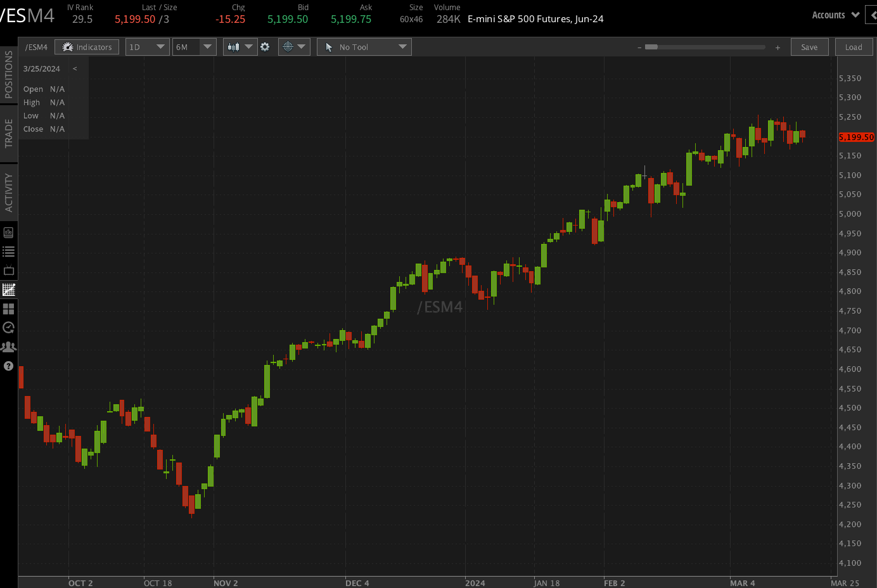
Task: Open the watchlist gadget in the sidebar
Action: pyautogui.click(x=8, y=251)
